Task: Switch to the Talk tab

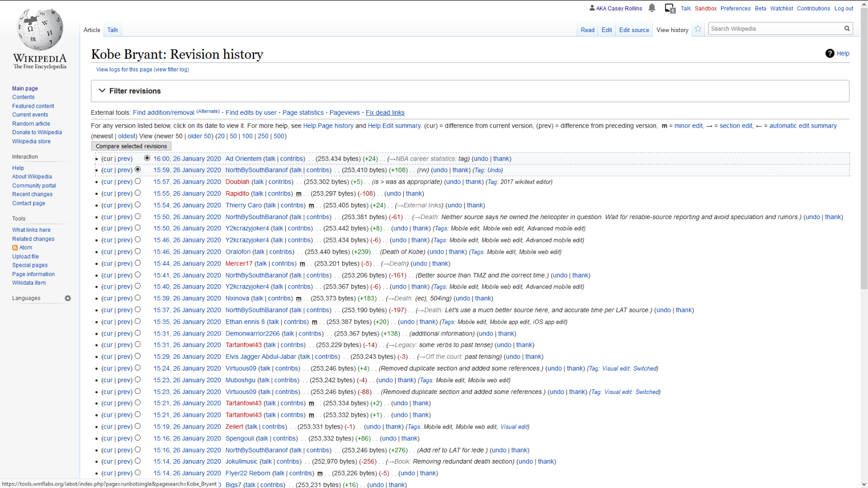Action: click(x=112, y=30)
